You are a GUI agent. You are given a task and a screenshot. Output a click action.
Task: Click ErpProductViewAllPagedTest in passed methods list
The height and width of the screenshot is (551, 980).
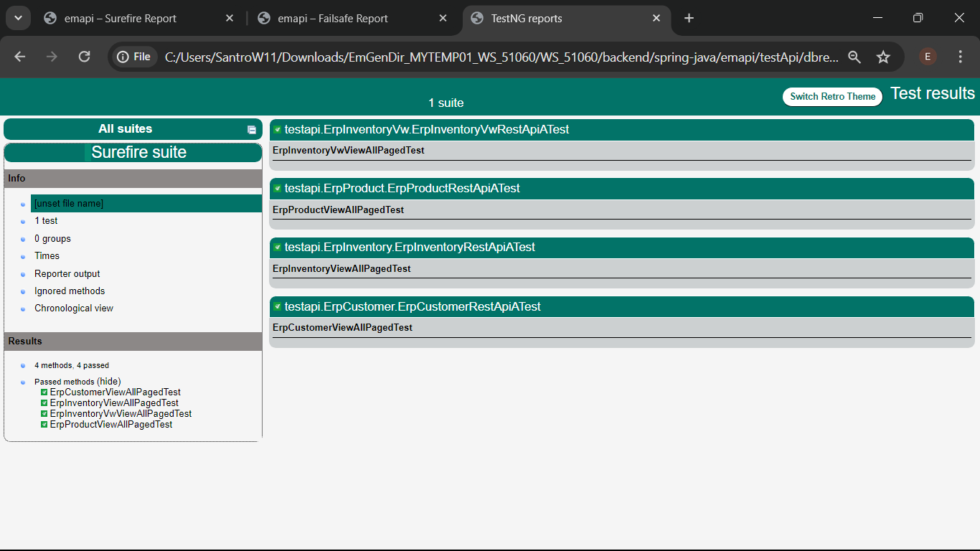click(x=111, y=425)
